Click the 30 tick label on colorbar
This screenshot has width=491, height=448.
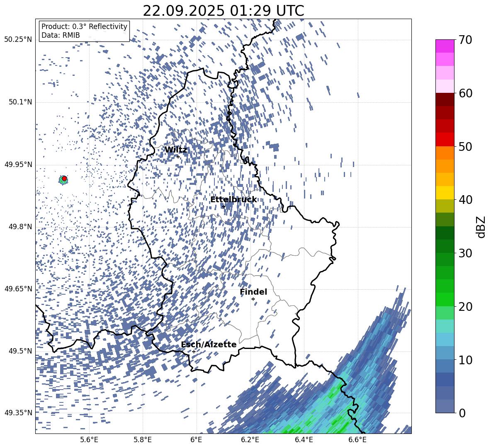pyautogui.click(x=465, y=253)
